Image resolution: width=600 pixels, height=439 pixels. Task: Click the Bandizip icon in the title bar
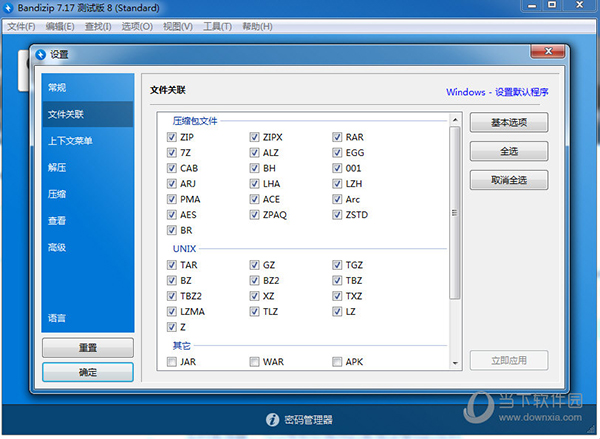click(x=8, y=7)
